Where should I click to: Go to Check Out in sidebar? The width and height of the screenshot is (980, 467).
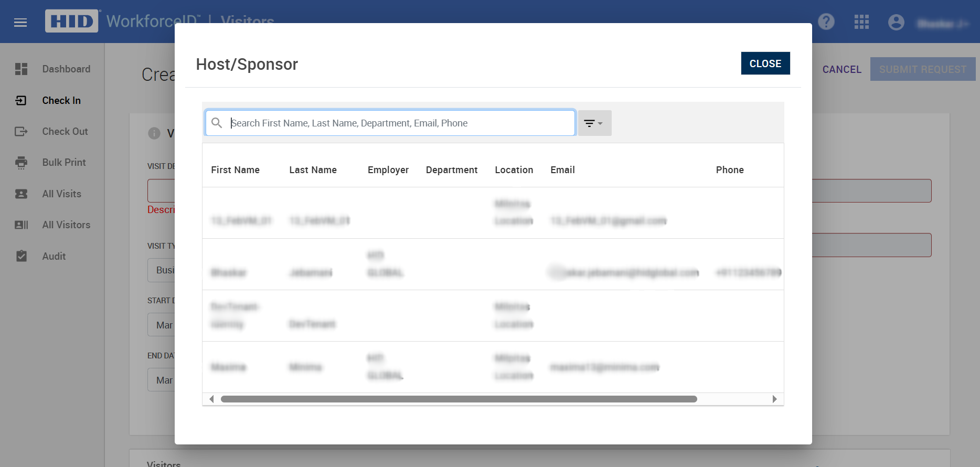[65, 132]
